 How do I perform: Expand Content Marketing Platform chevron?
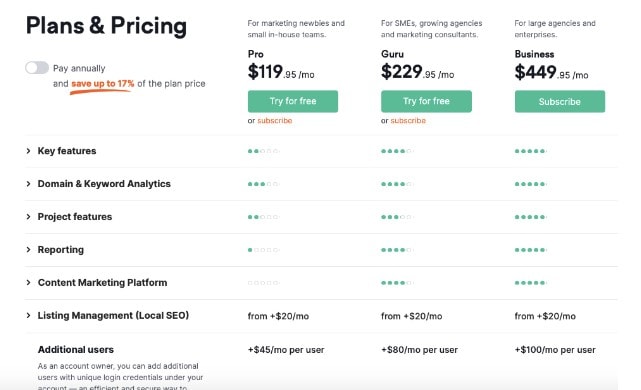[28, 282]
